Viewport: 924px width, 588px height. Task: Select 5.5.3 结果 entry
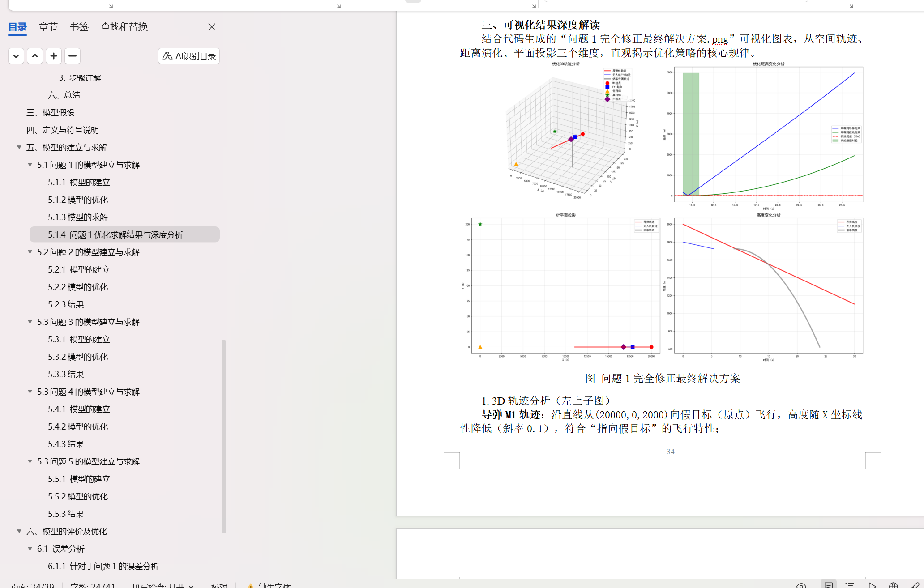click(x=66, y=514)
